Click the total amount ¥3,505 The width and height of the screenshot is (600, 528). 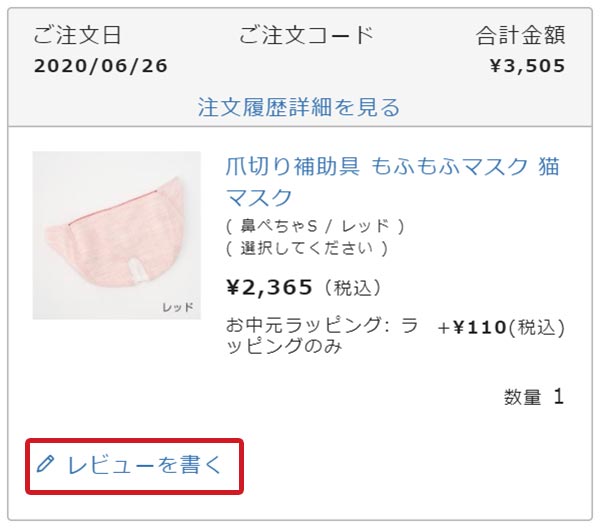point(527,67)
